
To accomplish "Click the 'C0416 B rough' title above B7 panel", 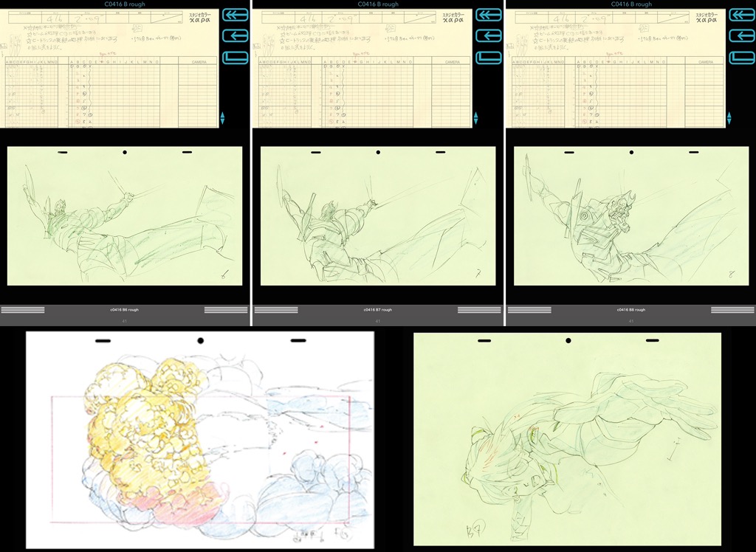I will (x=378, y=4).
